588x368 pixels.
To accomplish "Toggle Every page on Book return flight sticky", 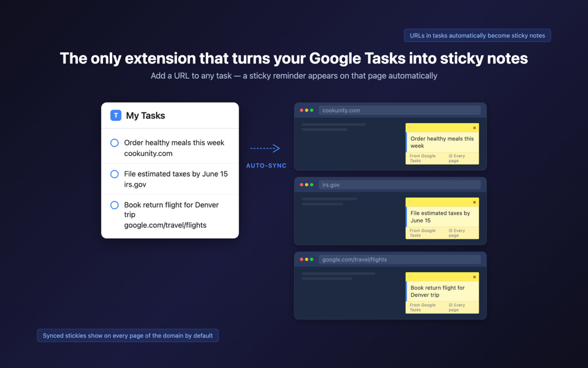I will point(457,307).
